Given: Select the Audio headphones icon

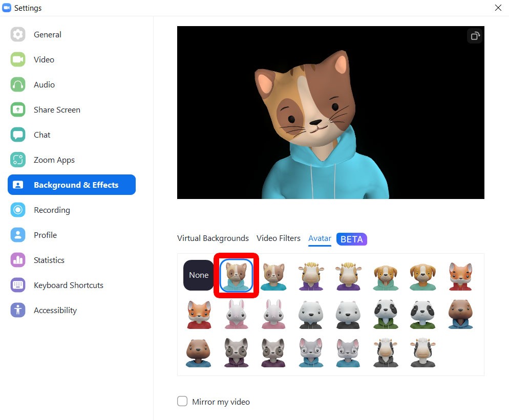Looking at the screenshot, I should click(18, 84).
